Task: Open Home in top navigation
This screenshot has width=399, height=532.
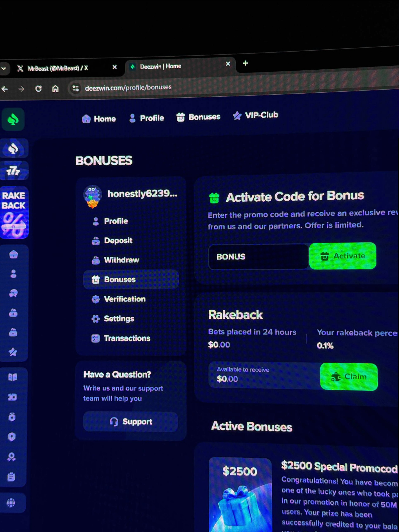Action: [x=99, y=119]
